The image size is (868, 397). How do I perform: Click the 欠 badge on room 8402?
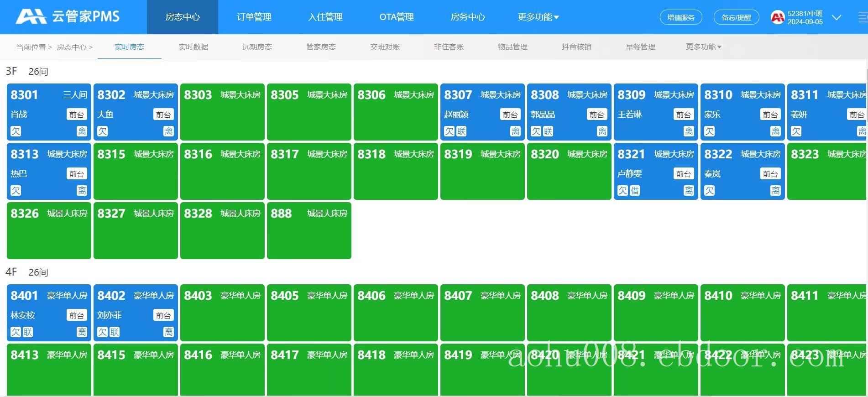point(103,332)
